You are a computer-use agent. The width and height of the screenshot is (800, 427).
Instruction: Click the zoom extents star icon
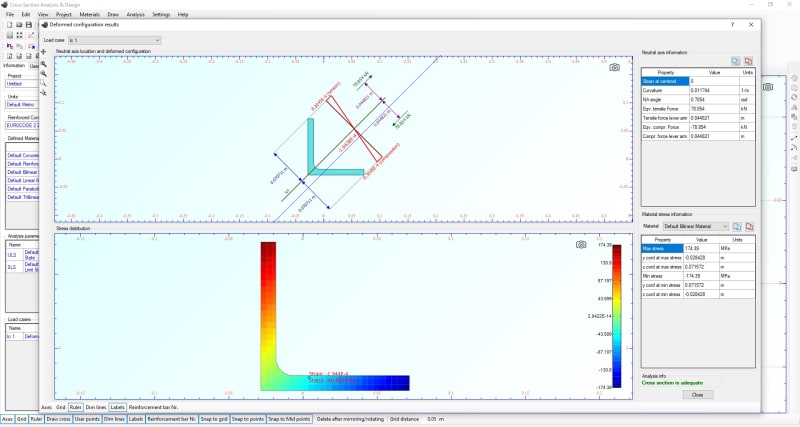(43, 93)
